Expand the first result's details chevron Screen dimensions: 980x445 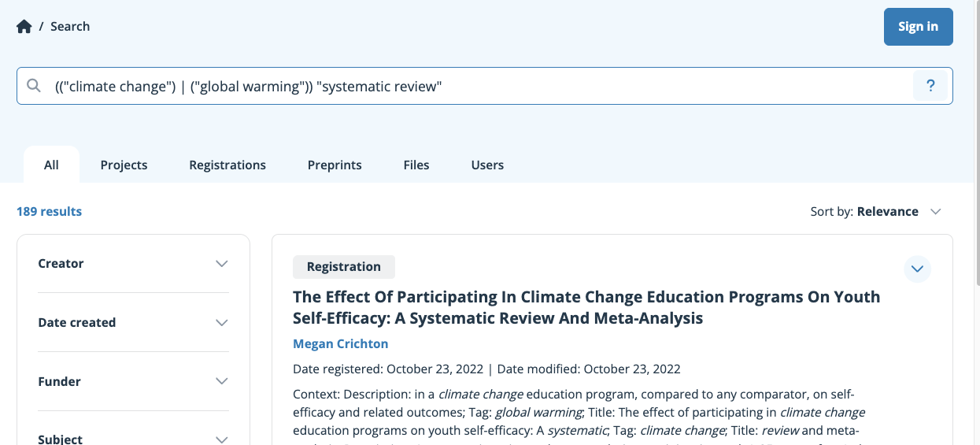(917, 269)
